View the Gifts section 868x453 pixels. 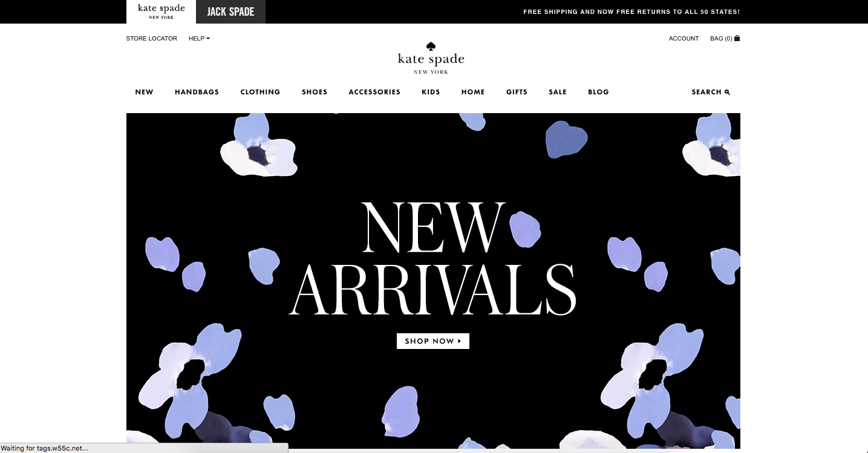(517, 92)
